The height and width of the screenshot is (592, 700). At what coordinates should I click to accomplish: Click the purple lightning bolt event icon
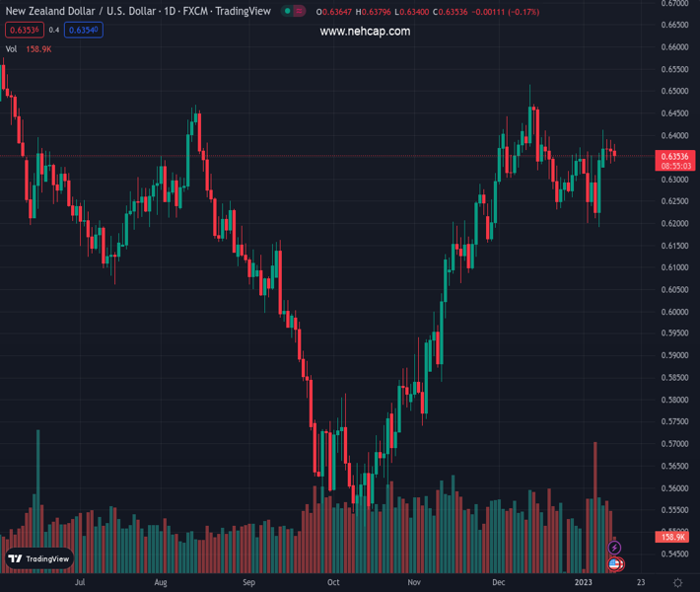(x=614, y=548)
